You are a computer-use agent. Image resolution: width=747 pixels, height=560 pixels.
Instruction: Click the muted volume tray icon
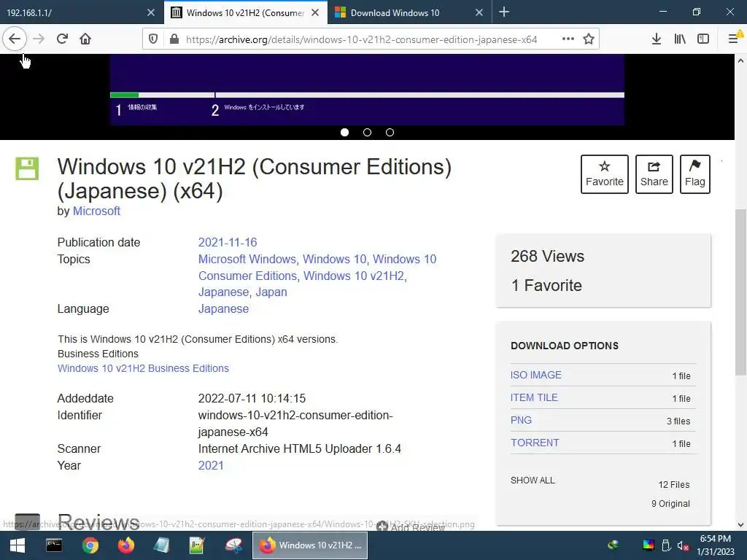(x=683, y=545)
